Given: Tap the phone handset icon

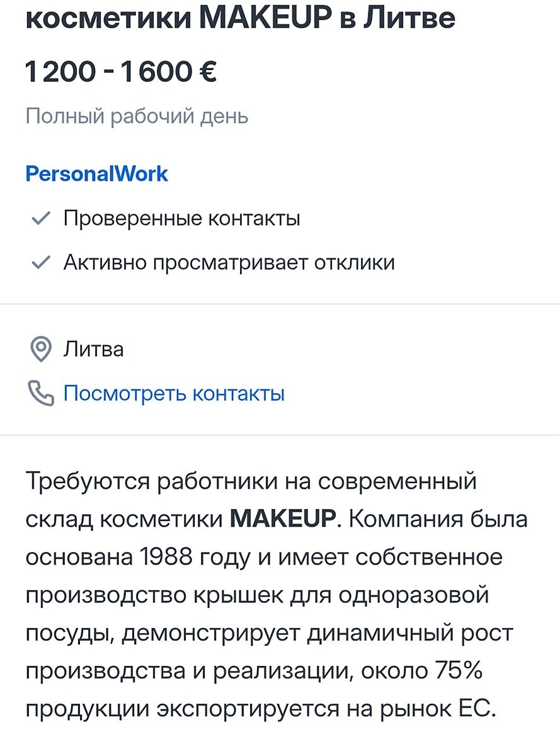Looking at the screenshot, I should [41, 394].
